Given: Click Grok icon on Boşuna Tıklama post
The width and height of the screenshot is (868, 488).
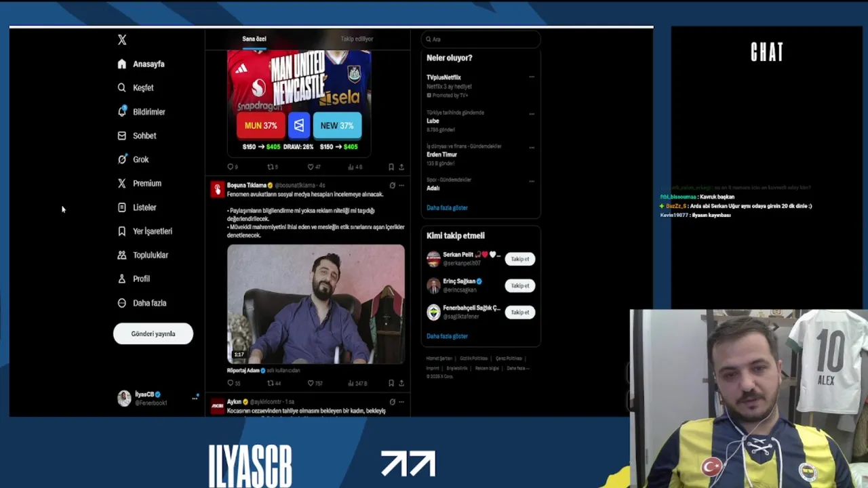Looking at the screenshot, I should click(392, 185).
